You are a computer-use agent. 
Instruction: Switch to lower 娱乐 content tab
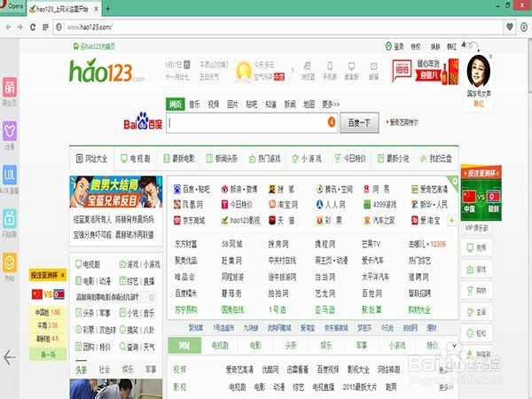pos(325,346)
